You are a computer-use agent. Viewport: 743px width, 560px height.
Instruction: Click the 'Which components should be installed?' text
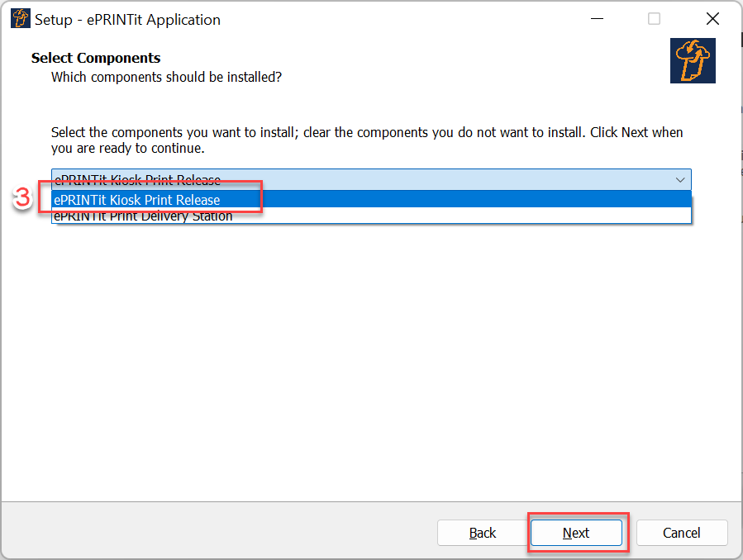(x=166, y=77)
